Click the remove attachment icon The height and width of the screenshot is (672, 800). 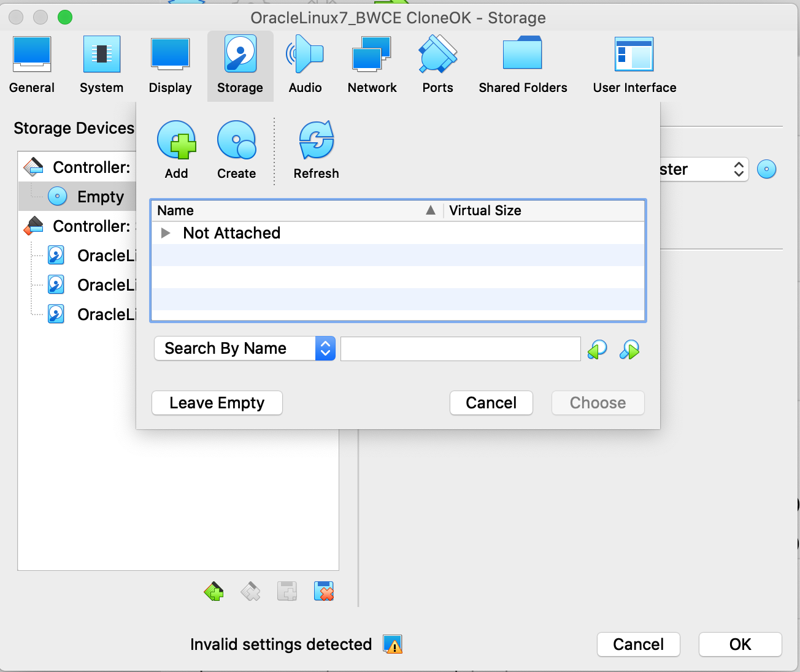point(324,591)
